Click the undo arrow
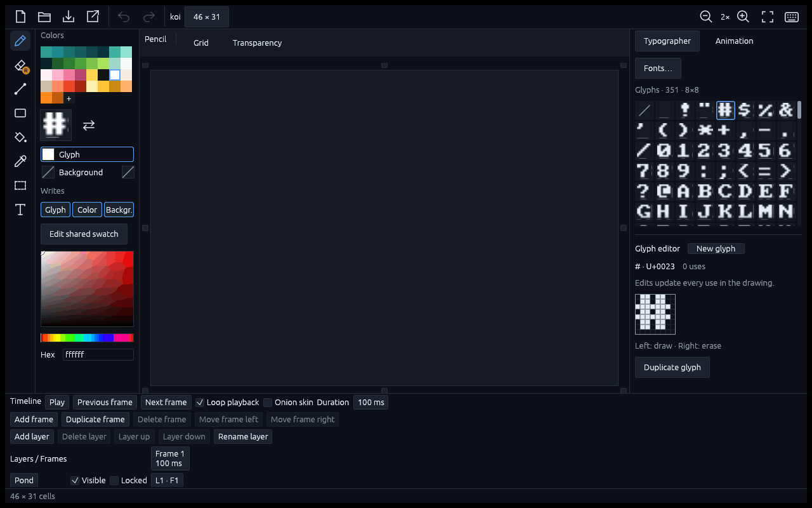Viewport: 812px width, 508px height. (x=124, y=17)
